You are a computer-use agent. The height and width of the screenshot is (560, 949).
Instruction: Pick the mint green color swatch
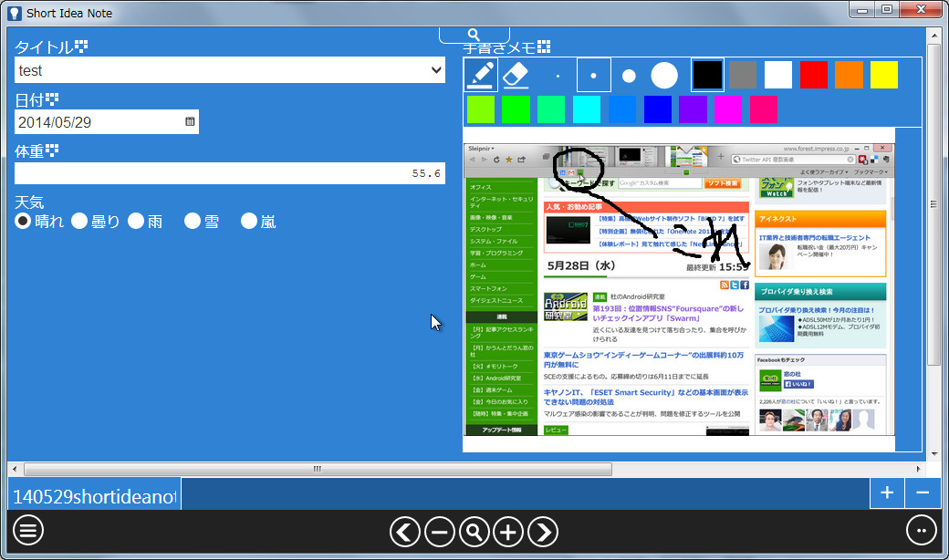click(x=551, y=110)
